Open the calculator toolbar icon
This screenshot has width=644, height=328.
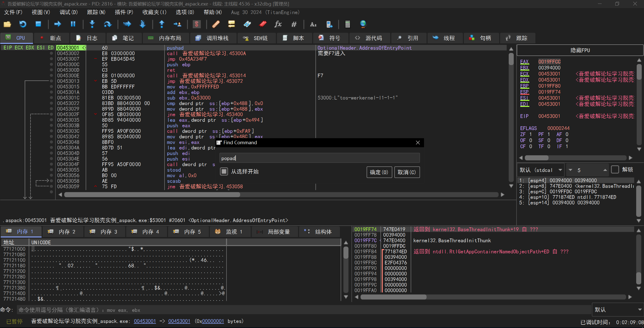coord(347,24)
